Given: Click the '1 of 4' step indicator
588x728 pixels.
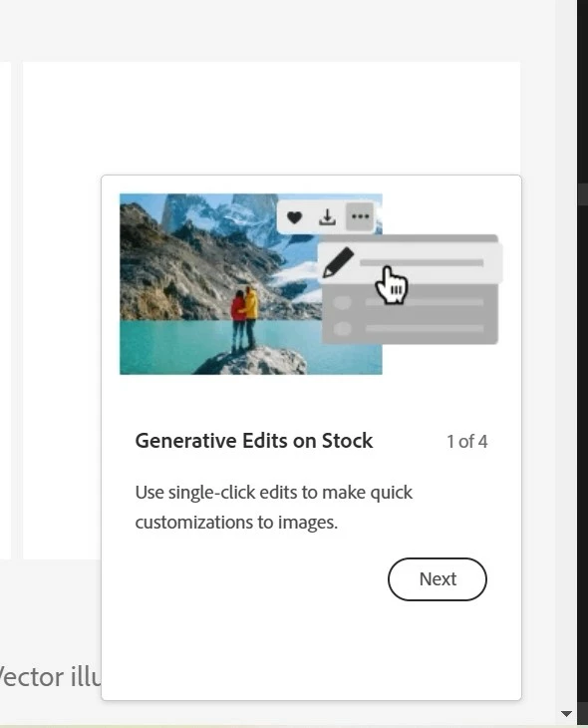Looking at the screenshot, I should pyautogui.click(x=466, y=442).
